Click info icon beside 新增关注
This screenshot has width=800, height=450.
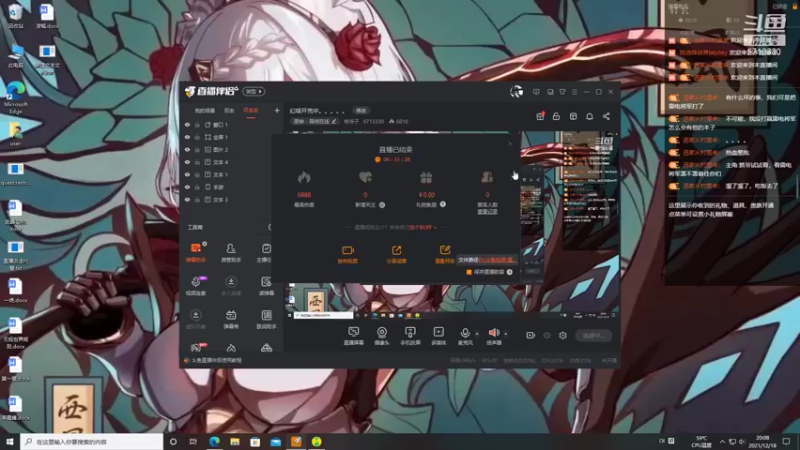coord(382,205)
